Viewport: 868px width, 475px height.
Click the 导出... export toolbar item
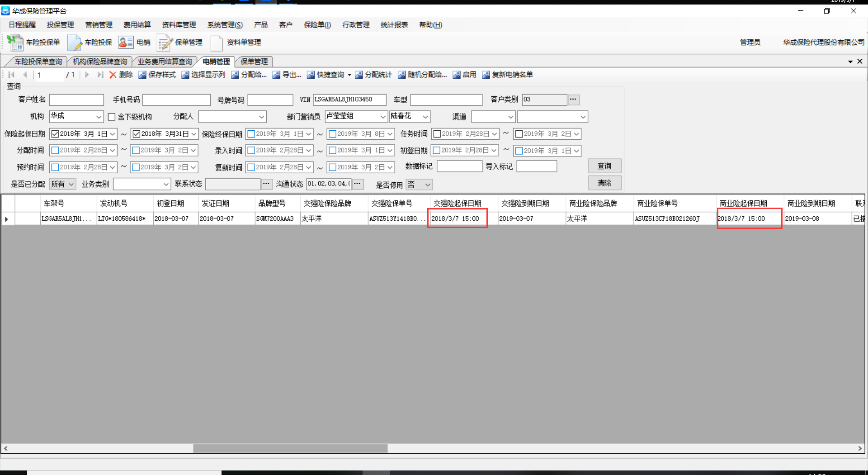[x=287, y=75]
